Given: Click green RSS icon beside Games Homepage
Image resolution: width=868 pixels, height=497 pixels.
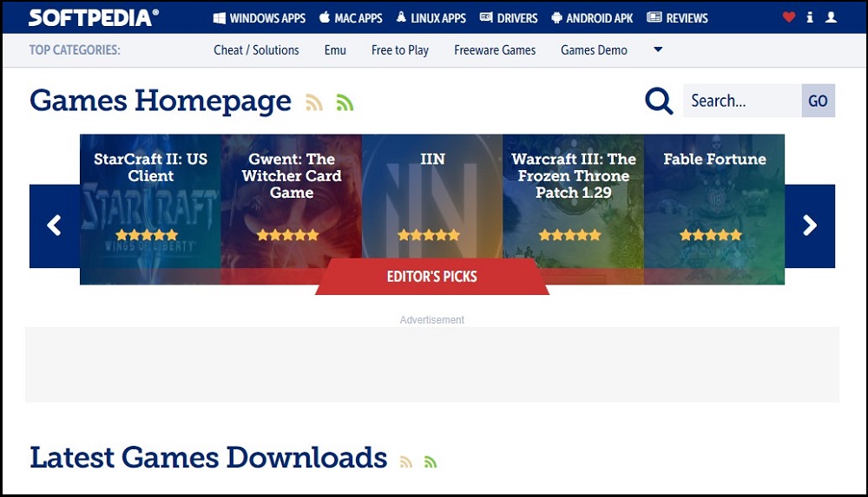Looking at the screenshot, I should (x=345, y=102).
